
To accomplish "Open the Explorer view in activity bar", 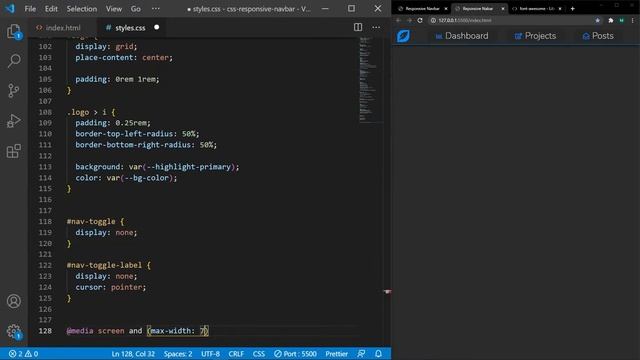I will pos(14,31).
